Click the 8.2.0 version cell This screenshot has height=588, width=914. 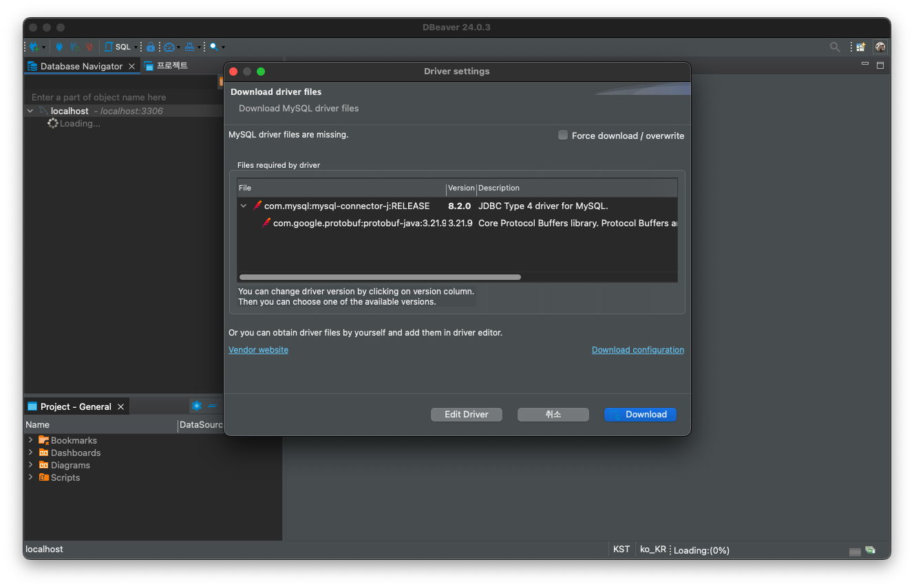point(459,206)
